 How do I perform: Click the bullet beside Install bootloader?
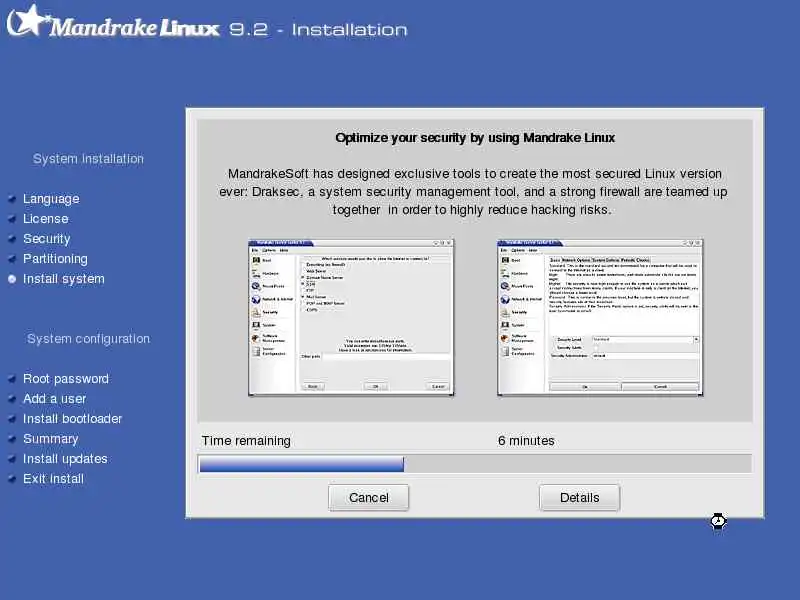12,418
